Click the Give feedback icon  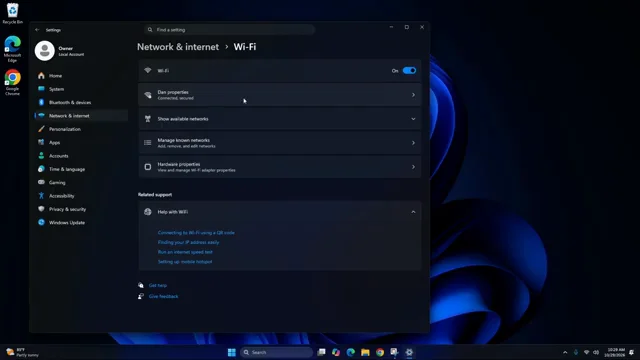click(x=141, y=296)
